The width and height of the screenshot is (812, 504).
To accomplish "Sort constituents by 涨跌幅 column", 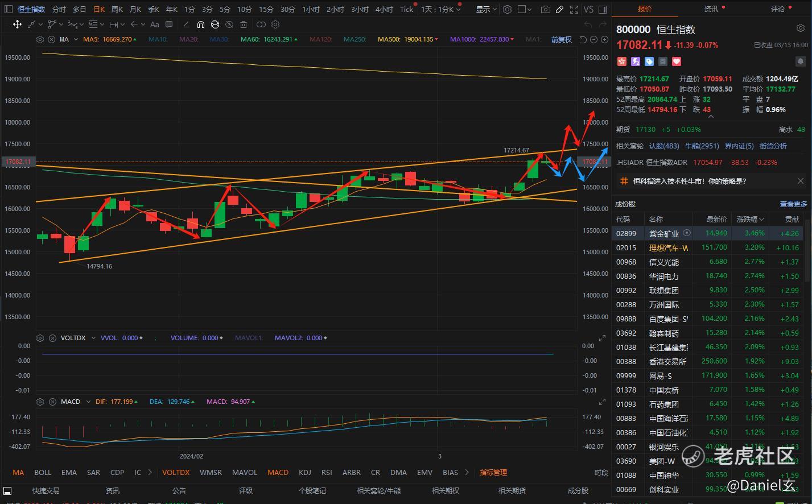I will pyautogui.click(x=751, y=219).
